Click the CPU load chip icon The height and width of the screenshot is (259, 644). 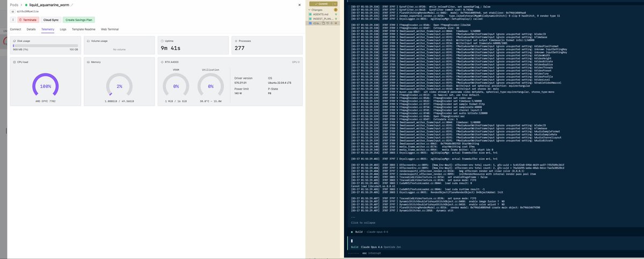(14, 62)
